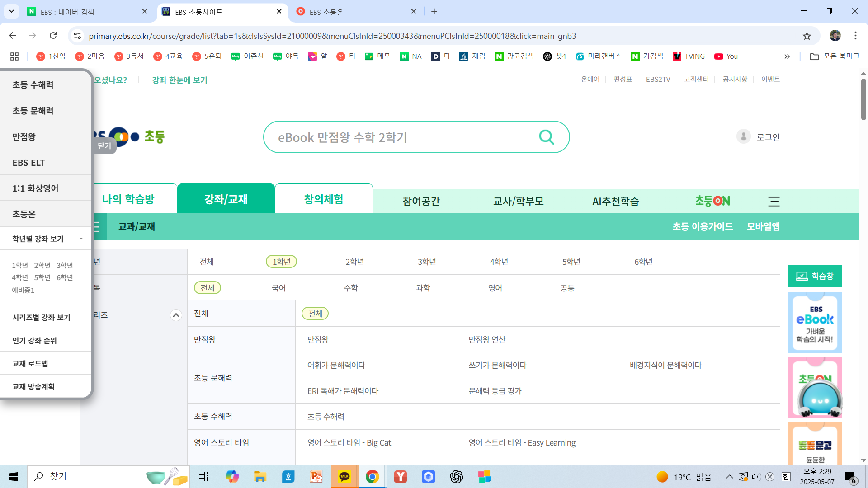Open the 학습창 panel
Image resolution: width=868 pixels, height=488 pixels.
tap(814, 276)
